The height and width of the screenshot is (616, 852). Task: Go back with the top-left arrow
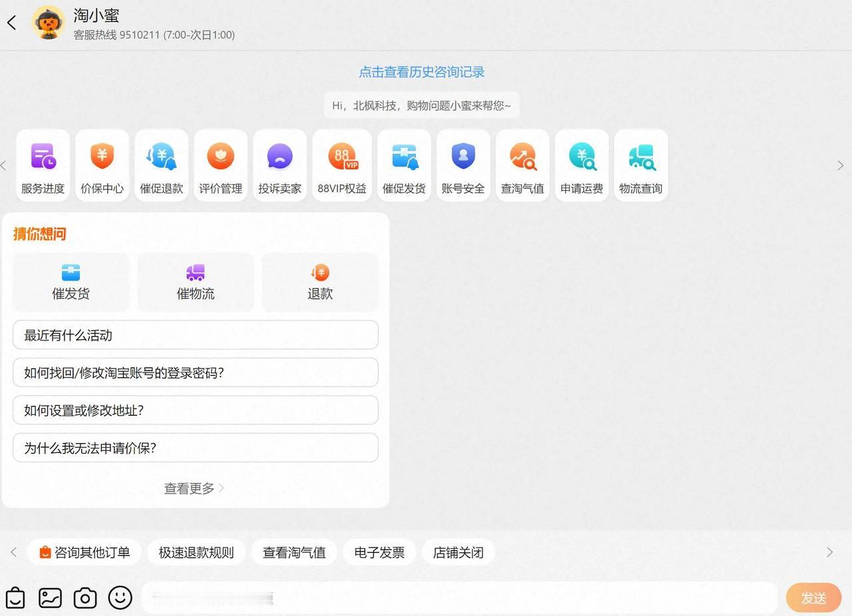11,23
